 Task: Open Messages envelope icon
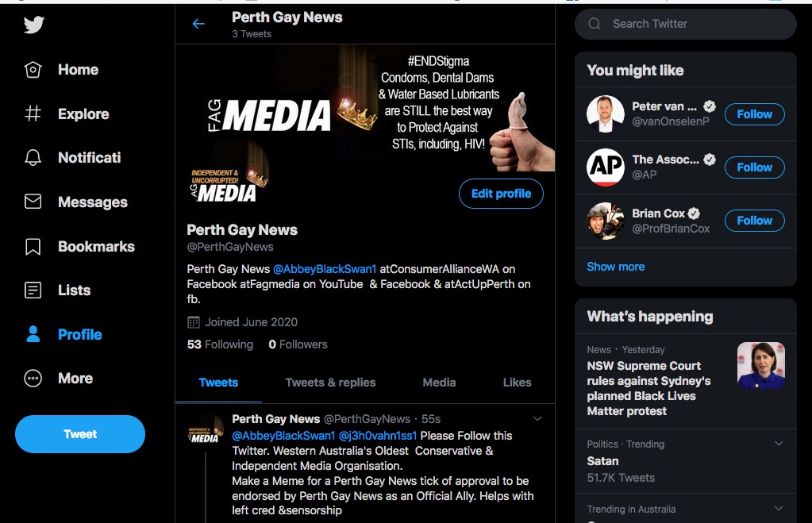click(33, 202)
